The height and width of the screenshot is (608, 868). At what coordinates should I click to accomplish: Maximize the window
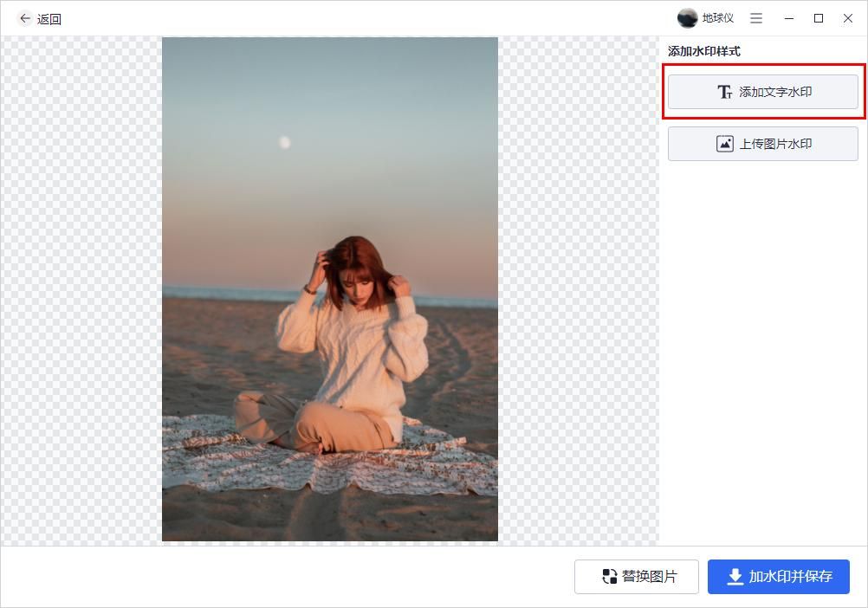(818, 18)
